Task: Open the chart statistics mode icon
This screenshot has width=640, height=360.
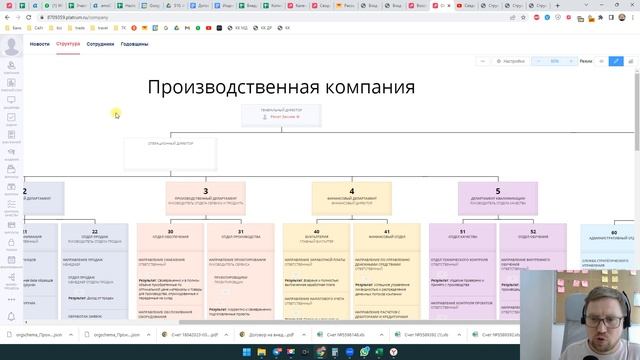Action: 631,61
